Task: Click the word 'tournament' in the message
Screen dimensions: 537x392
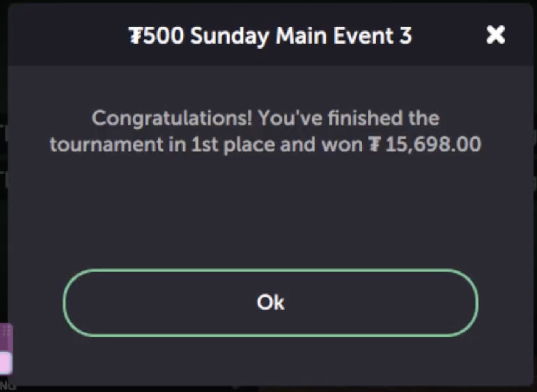Action: [x=107, y=145]
